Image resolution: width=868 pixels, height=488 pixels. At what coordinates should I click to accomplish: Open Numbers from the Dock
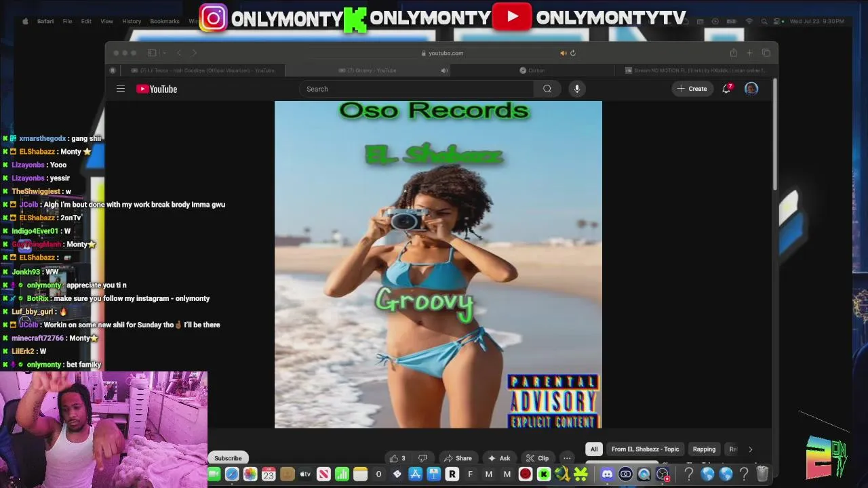(x=342, y=474)
